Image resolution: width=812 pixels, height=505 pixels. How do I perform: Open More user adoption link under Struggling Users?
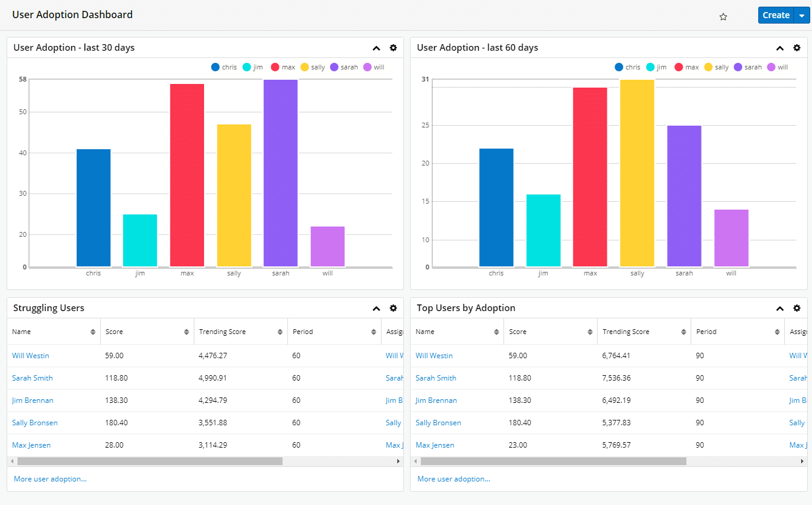(x=50, y=479)
